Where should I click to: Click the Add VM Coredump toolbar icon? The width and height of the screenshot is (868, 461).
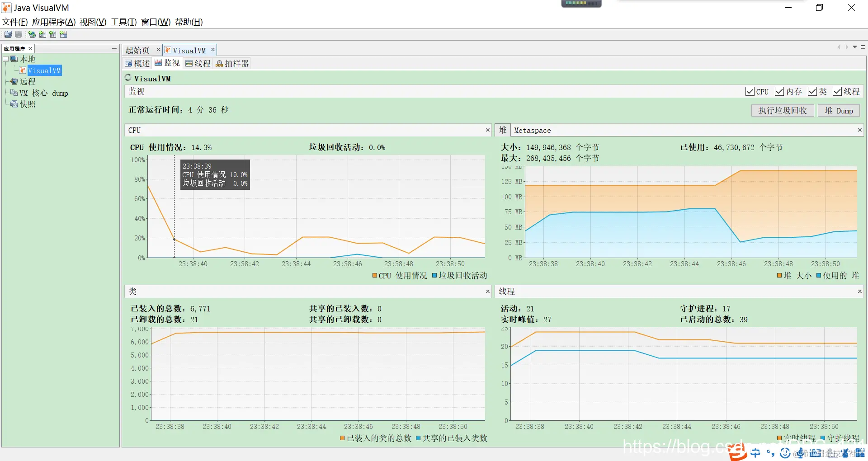[x=53, y=34]
